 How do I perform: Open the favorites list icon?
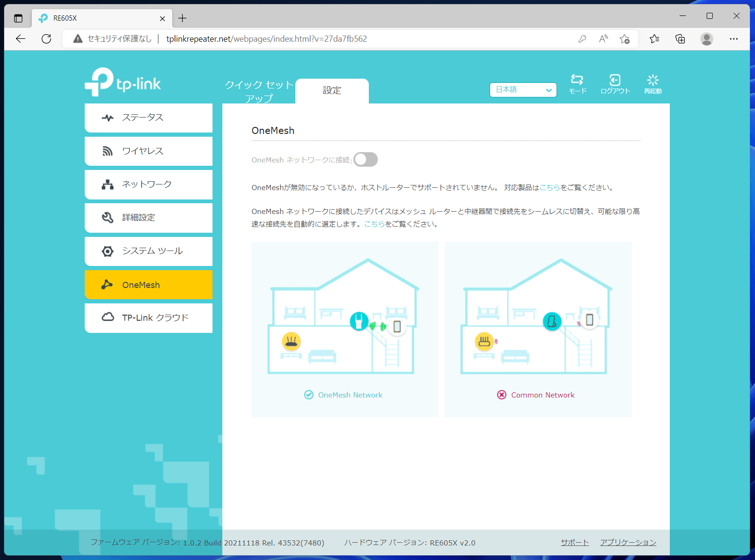coord(654,39)
